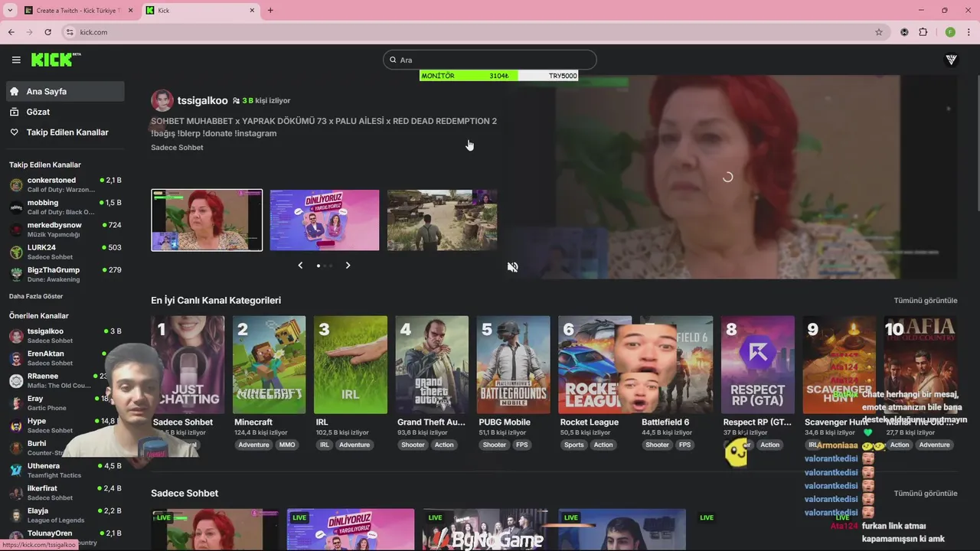The image size is (980, 551).
Task: Open tssigalkoo in recommended channels
Action: (x=65, y=335)
